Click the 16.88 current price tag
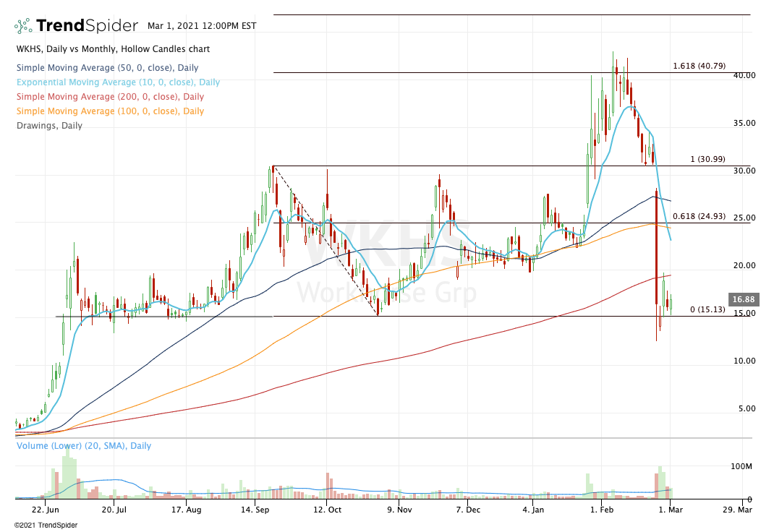 pyautogui.click(x=738, y=299)
